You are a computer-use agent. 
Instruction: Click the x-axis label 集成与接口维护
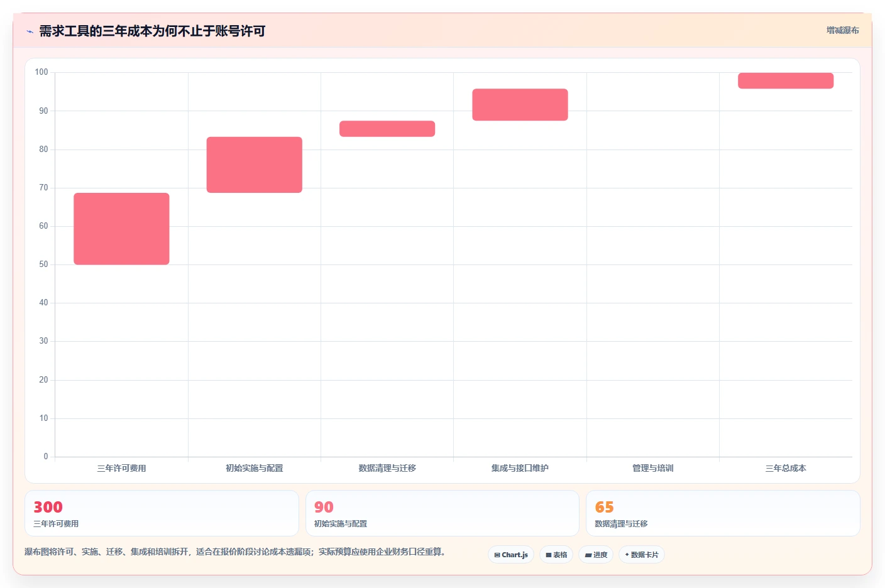(520, 468)
